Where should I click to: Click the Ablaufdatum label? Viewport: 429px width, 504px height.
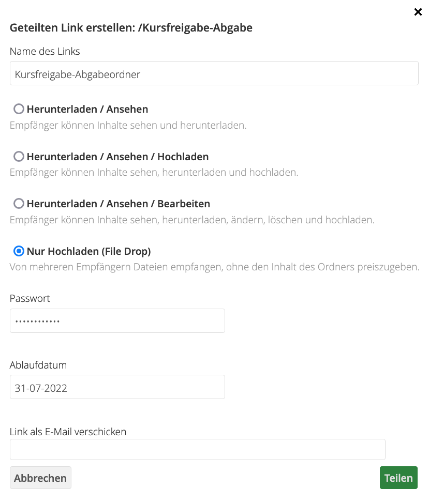(x=38, y=365)
